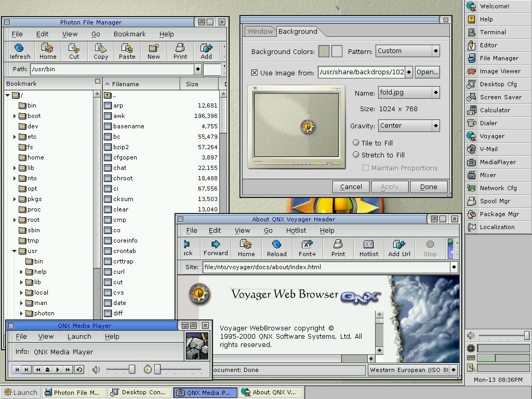This screenshot has height=399, width=532.
Task: Open Network Cfg from the shelf
Action: click(498, 188)
